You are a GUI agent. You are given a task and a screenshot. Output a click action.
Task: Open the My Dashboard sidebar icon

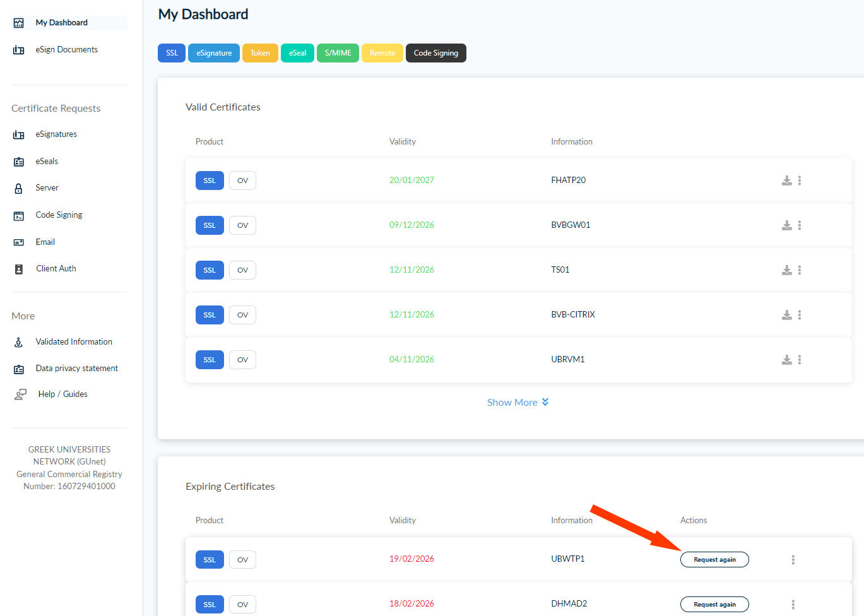(19, 23)
